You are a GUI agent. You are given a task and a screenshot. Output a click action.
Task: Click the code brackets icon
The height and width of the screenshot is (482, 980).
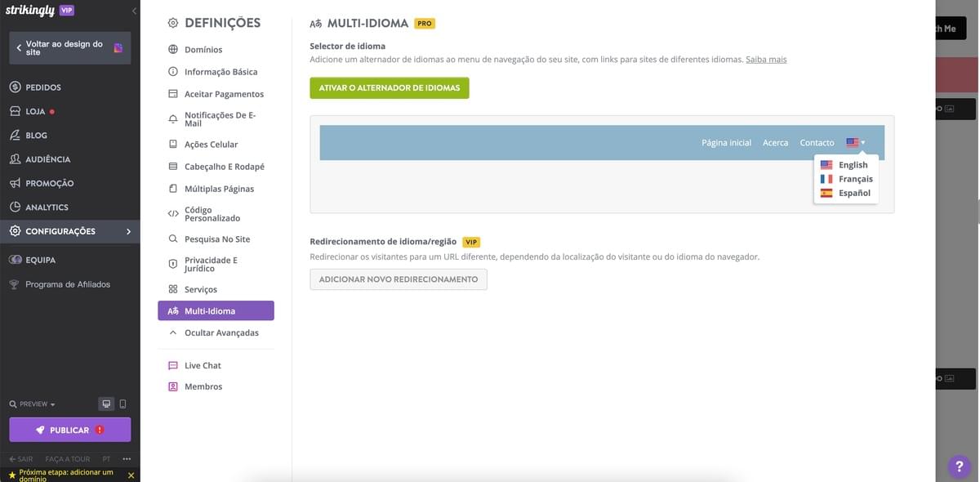(172, 214)
